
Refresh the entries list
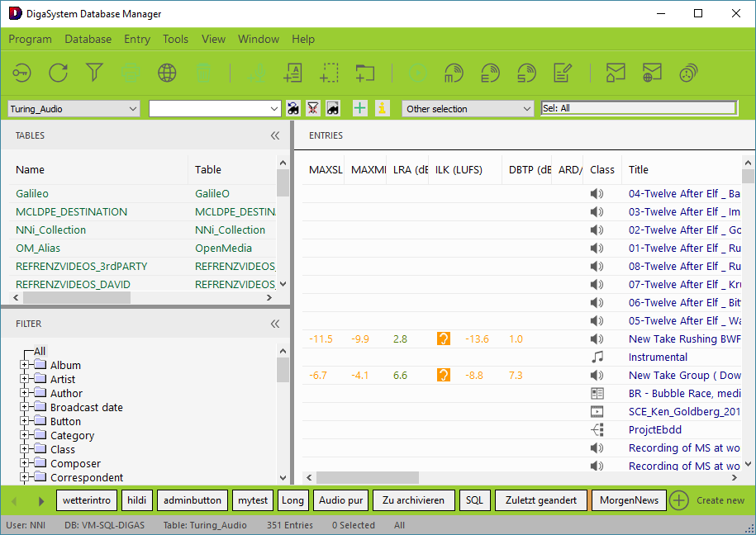pos(58,73)
